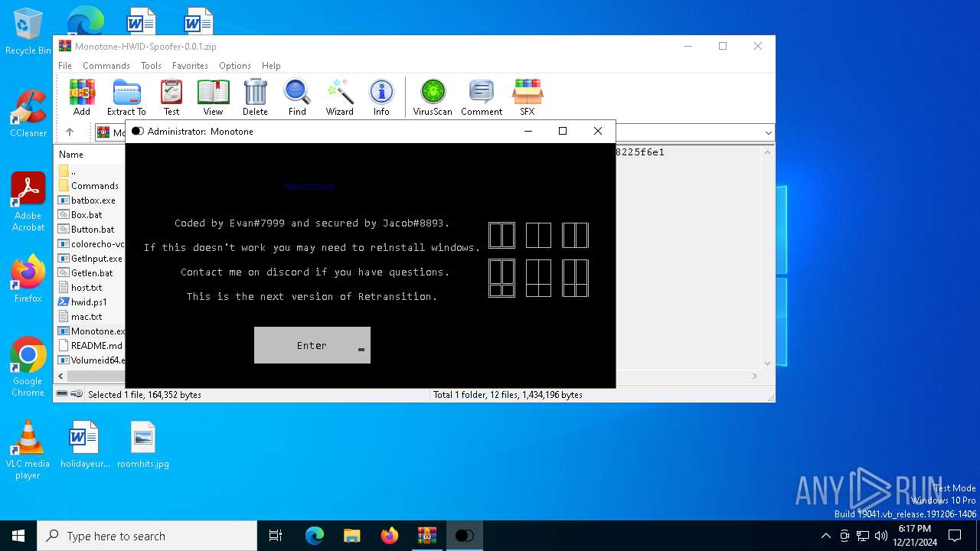Close the Monotone console window

click(x=598, y=131)
